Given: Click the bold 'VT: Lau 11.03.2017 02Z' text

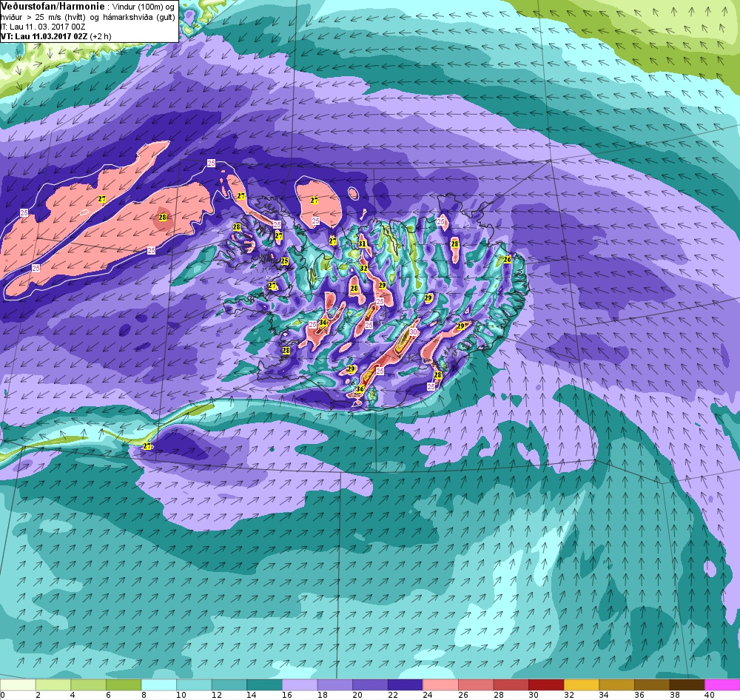Looking at the screenshot, I should (x=44, y=36).
